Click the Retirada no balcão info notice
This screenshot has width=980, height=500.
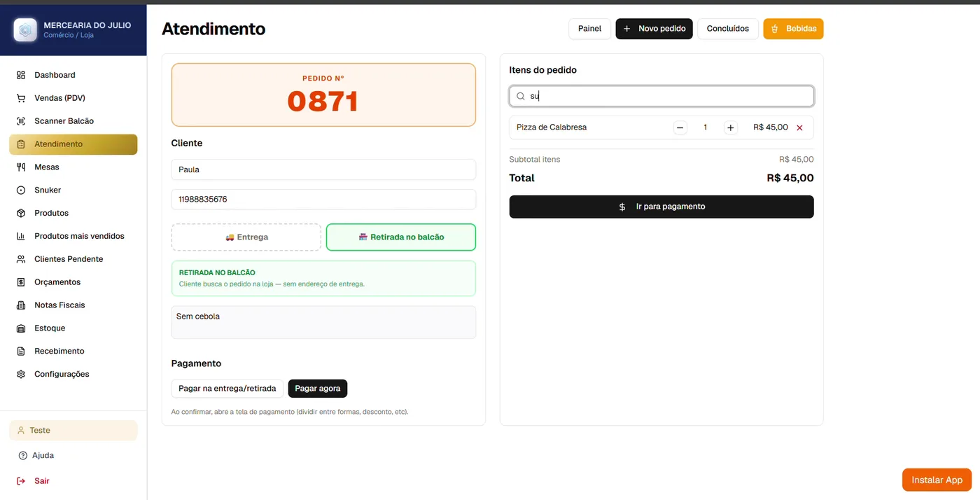pyautogui.click(x=323, y=279)
